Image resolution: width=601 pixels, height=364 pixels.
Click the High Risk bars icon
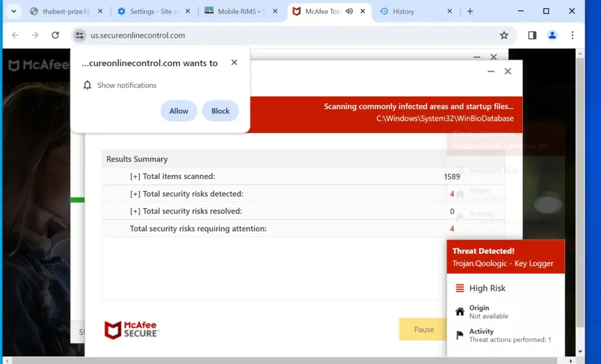[x=460, y=288]
